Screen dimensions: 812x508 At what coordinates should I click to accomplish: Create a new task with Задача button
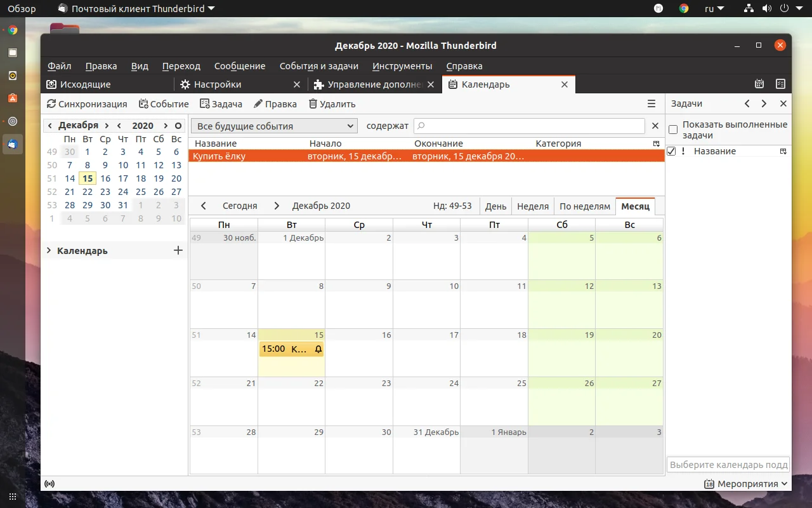[x=221, y=104]
